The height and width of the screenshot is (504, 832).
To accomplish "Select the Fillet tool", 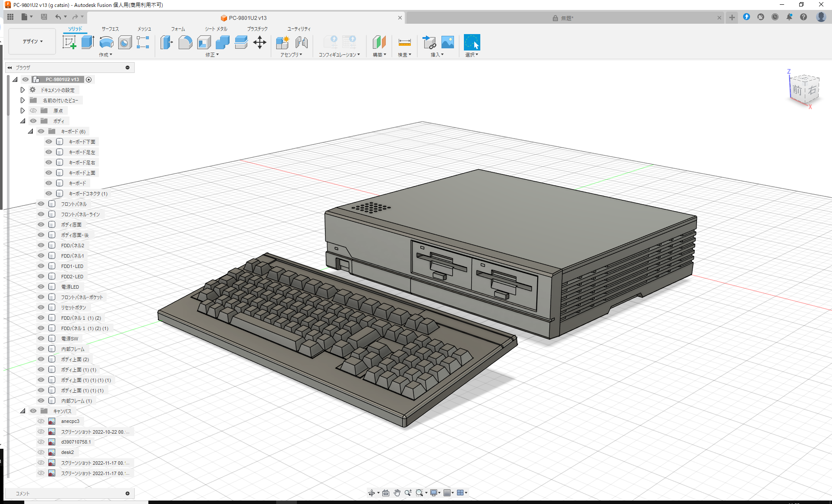I will [x=186, y=42].
